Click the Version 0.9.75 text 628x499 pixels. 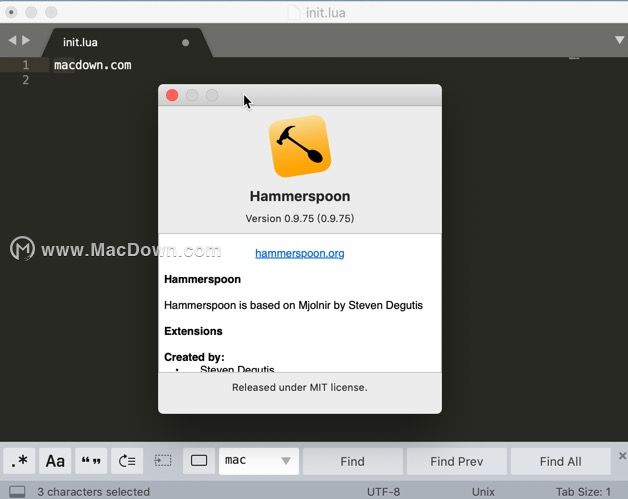pos(300,218)
